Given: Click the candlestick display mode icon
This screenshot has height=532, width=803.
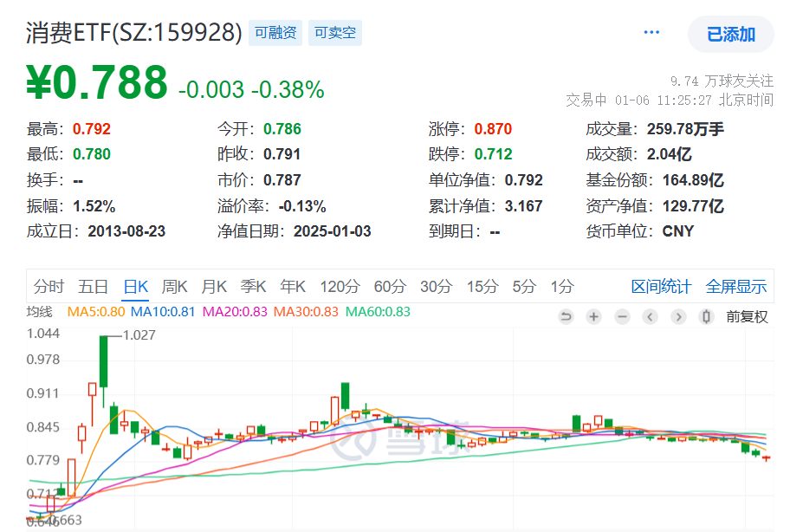Looking at the screenshot, I should tap(703, 316).
